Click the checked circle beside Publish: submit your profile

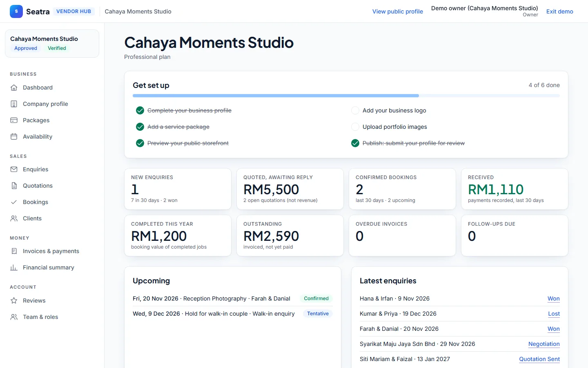(x=355, y=143)
